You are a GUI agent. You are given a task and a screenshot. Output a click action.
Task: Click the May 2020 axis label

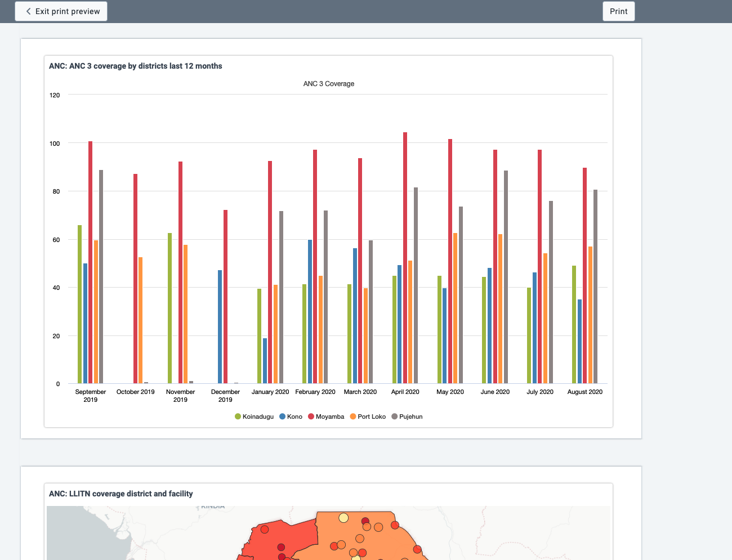[x=450, y=392]
